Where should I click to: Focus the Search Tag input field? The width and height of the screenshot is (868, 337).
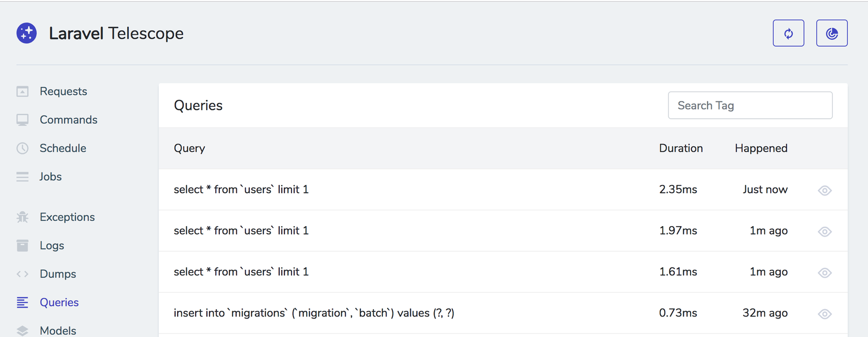(x=750, y=106)
